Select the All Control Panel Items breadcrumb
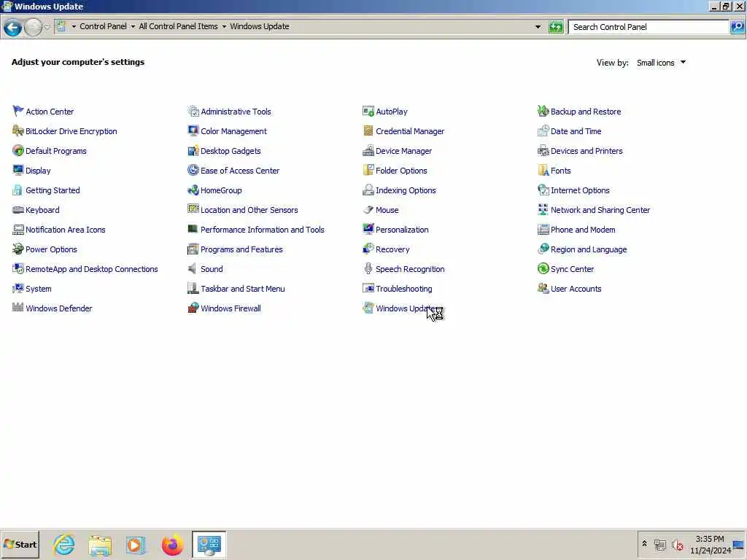 [x=178, y=26]
